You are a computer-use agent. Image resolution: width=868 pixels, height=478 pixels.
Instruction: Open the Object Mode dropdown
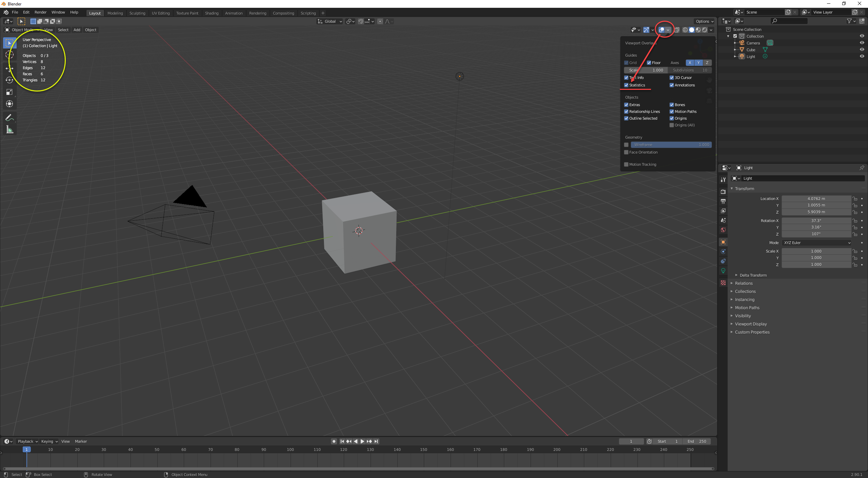[21, 30]
